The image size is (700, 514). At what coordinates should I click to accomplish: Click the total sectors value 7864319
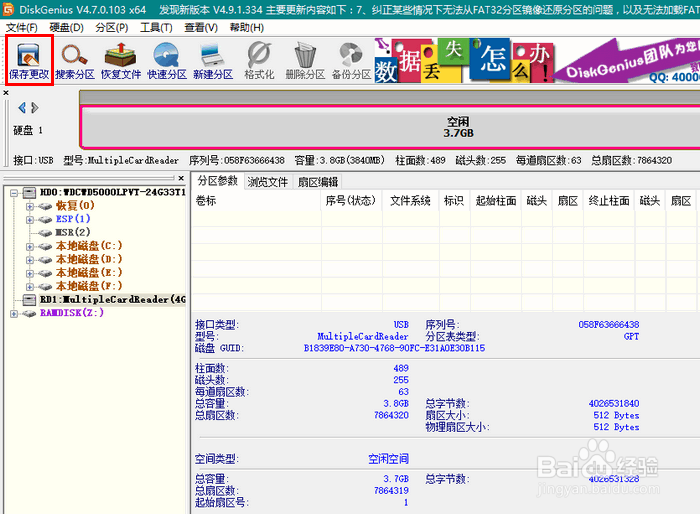392,490
